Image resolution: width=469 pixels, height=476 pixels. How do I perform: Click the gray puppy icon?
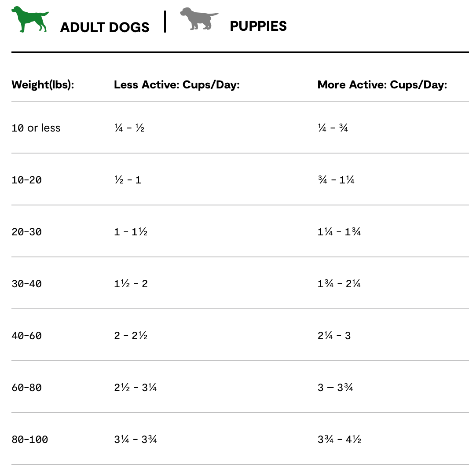(199, 19)
